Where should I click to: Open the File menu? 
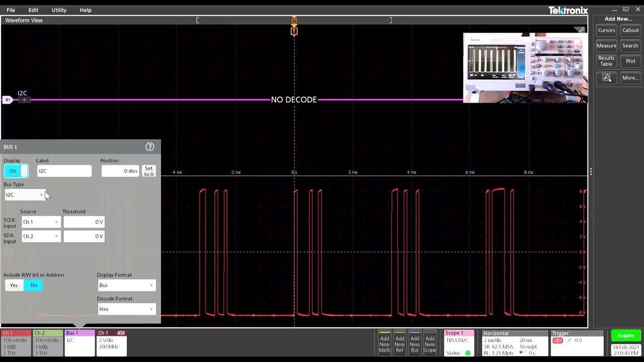coord(11,10)
